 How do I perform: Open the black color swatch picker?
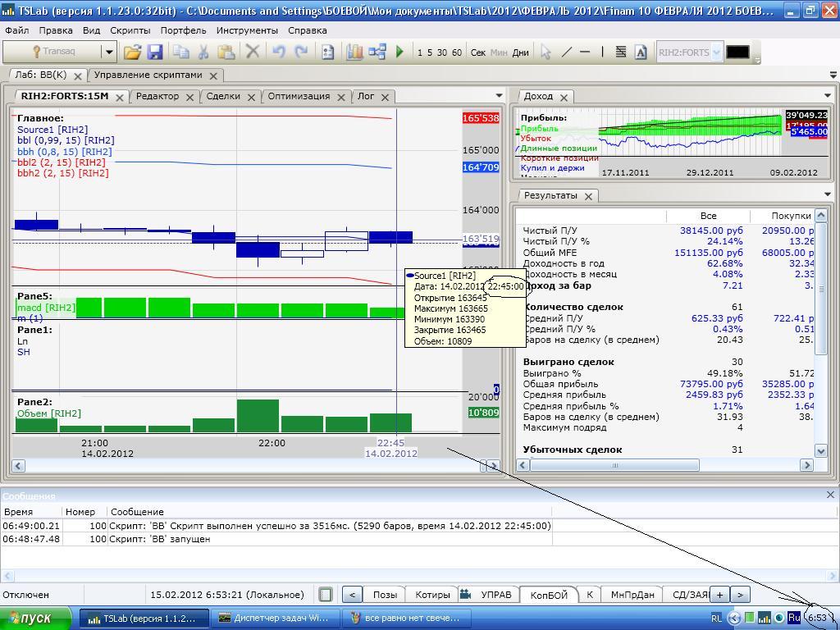(x=737, y=52)
